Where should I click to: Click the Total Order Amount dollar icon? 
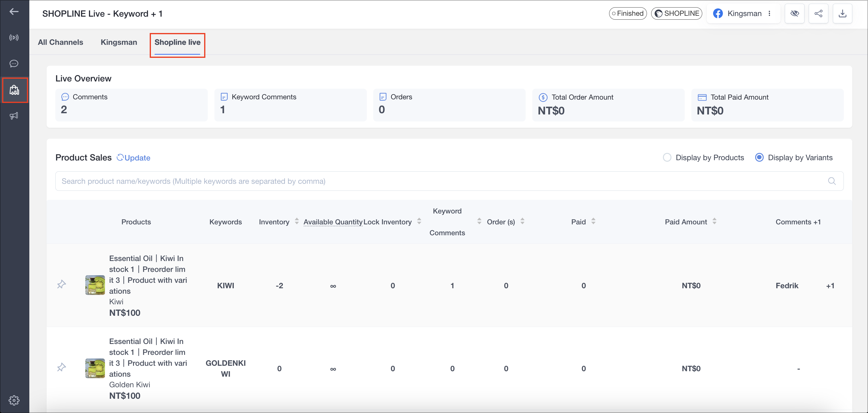point(543,97)
